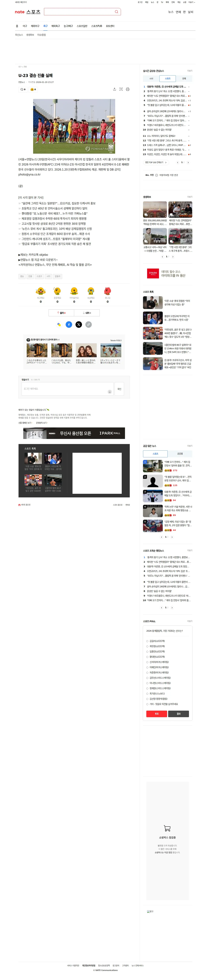Viewport: 218px width, 980px height.
Task: Select 신지아(피겨스케이팅) poll option
Action: coord(148,662)
